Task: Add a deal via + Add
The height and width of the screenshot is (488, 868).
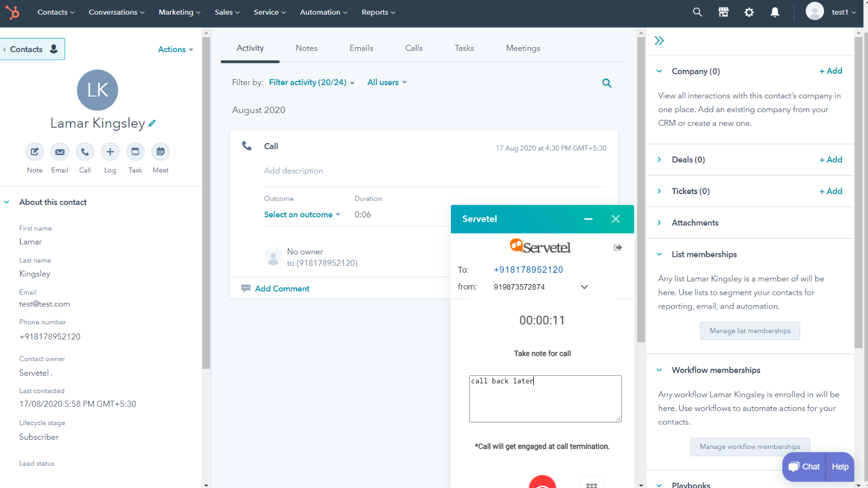Action: click(x=831, y=159)
